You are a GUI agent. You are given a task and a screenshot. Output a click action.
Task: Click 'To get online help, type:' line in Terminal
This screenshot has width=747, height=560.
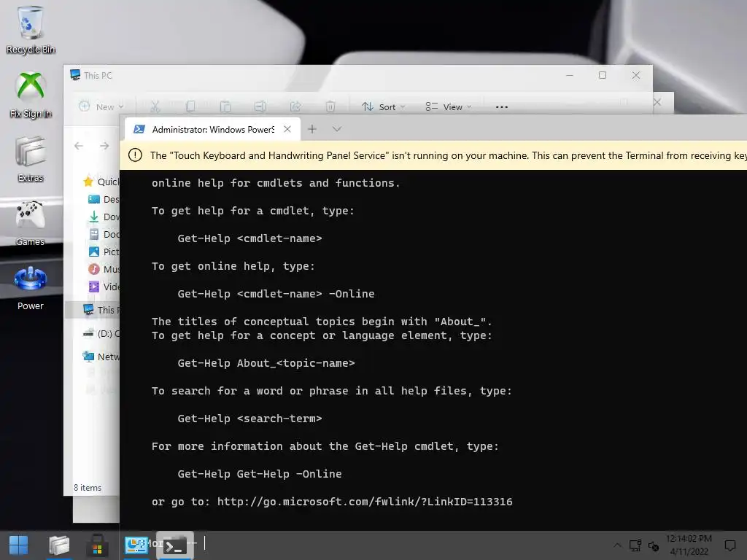coord(233,266)
